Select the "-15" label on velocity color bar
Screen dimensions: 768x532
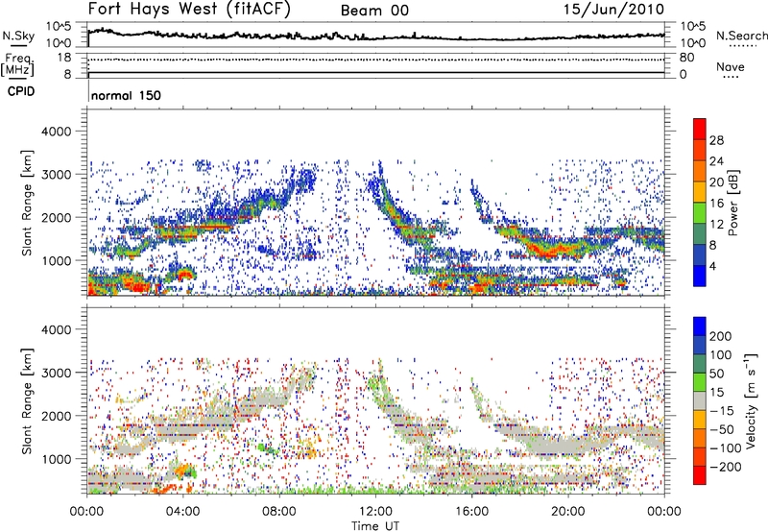tap(722, 411)
